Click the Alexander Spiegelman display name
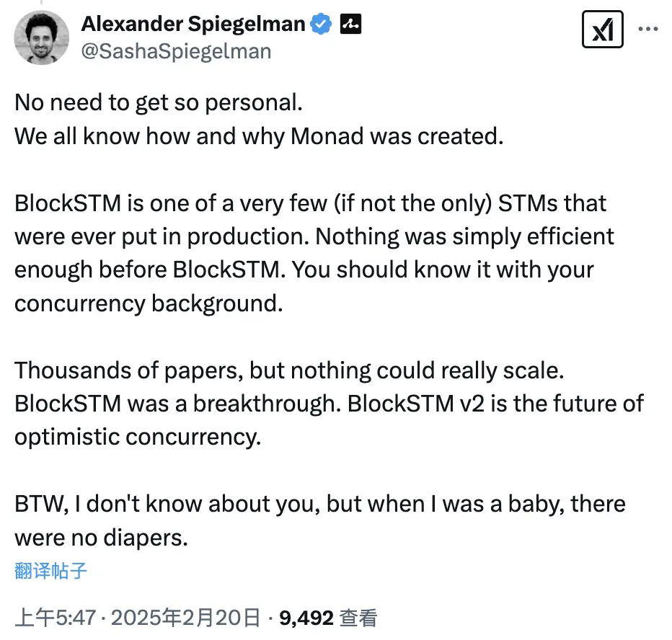 click(193, 25)
